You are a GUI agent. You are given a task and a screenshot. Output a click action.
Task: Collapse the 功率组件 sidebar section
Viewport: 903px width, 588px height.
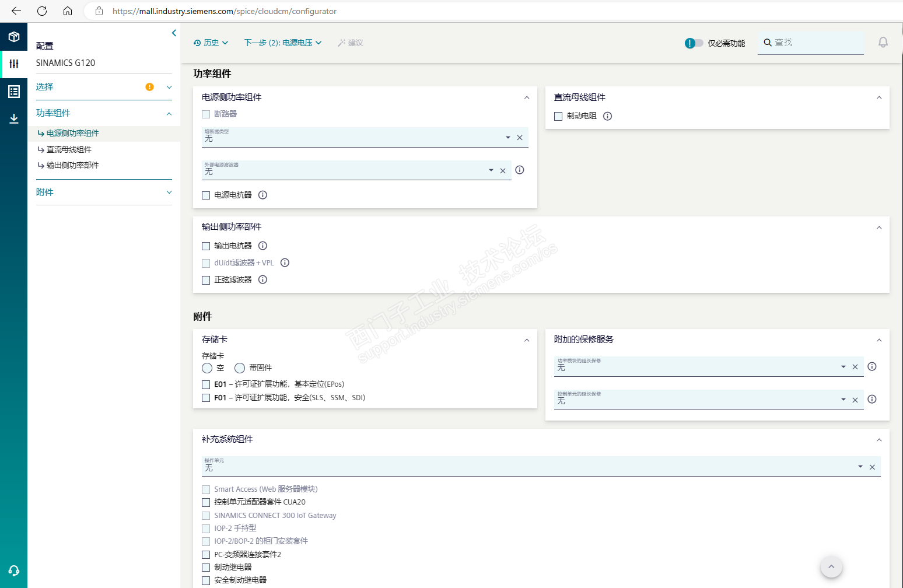[x=169, y=114]
